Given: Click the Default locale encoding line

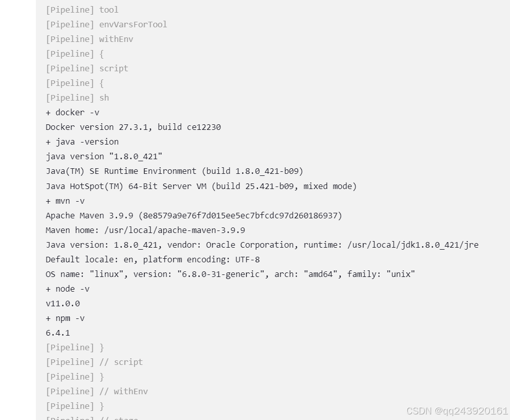Looking at the screenshot, I should click(152, 260).
